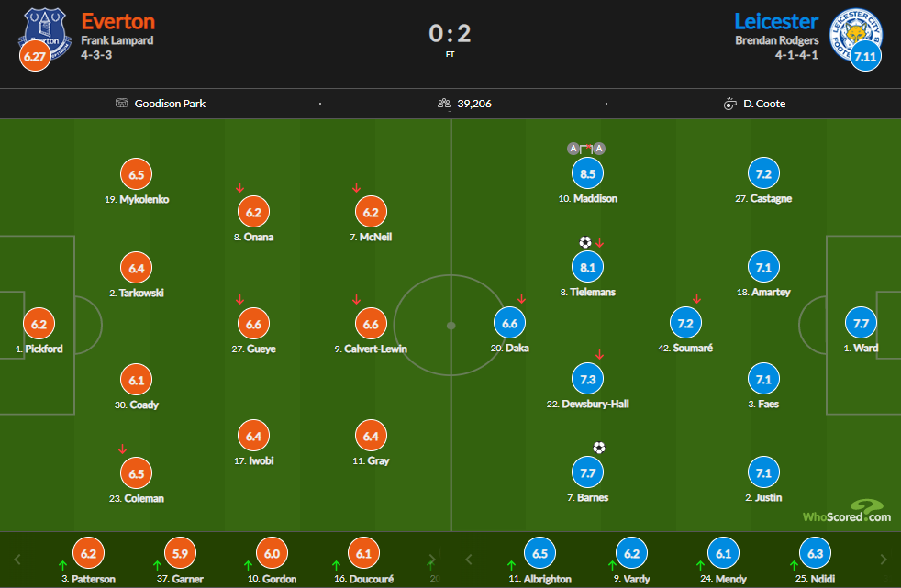This screenshot has height=588, width=901.
Task: Click the WhoScored.com logo
Action: (845, 512)
